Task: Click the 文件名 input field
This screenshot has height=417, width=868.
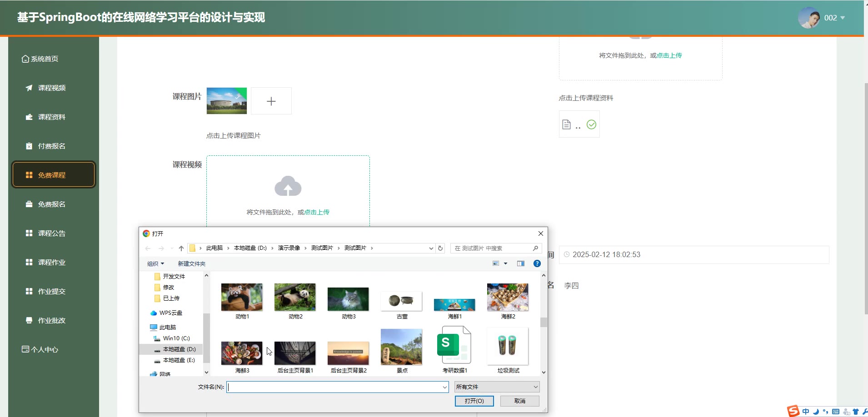Action: click(x=336, y=387)
